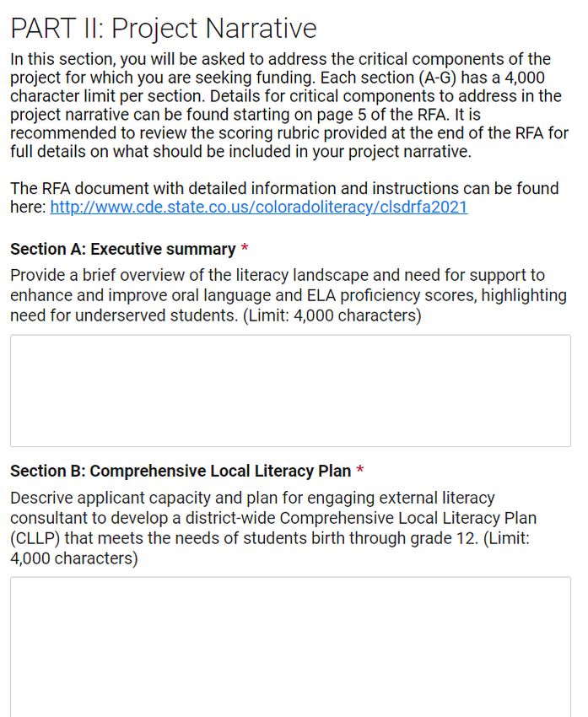The width and height of the screenshot is (588, 717).
Task: Click the intro paragraph about critical components
Action: coord(289,105)
